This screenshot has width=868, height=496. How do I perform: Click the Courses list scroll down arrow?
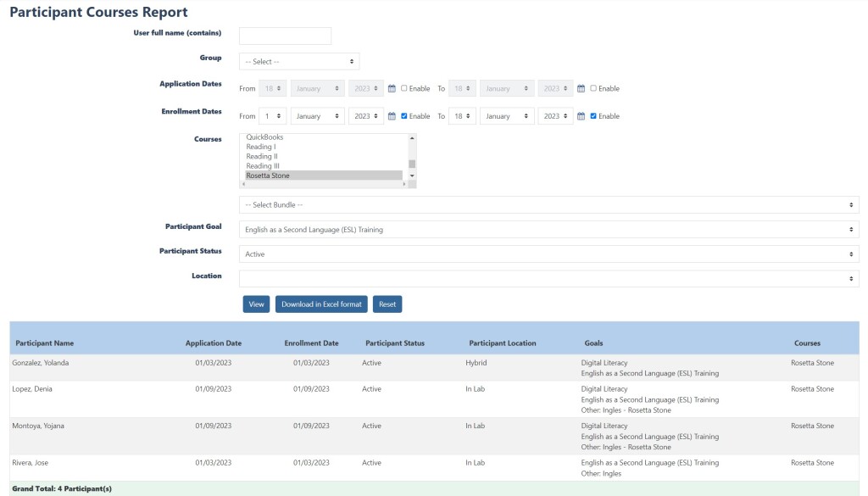413,176
